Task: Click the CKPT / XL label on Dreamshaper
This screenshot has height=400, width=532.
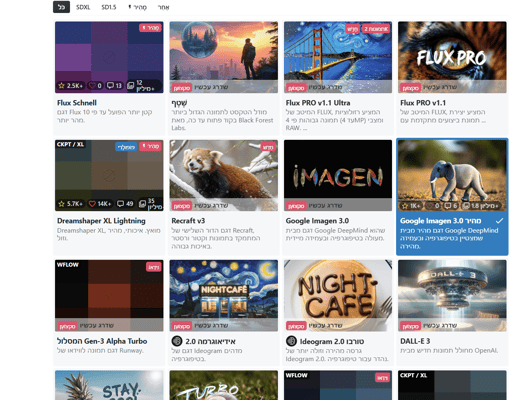Action: pos(71,144)
